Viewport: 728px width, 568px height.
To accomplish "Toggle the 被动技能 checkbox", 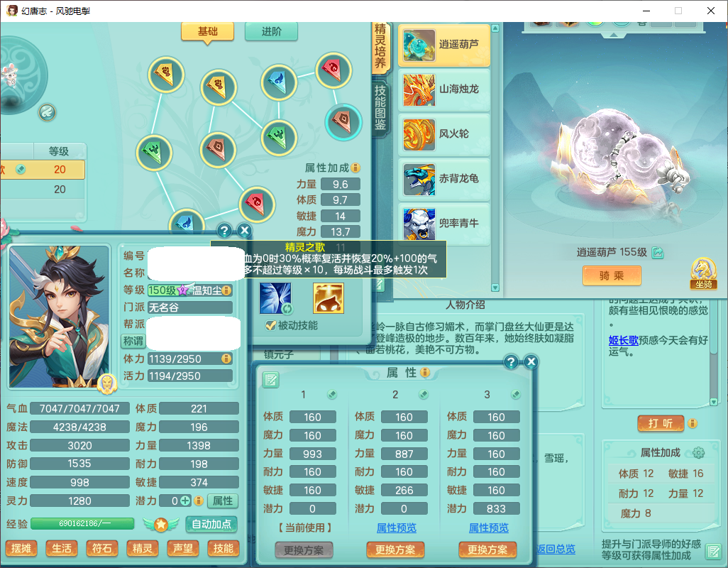I will click(x=270, y=325).
